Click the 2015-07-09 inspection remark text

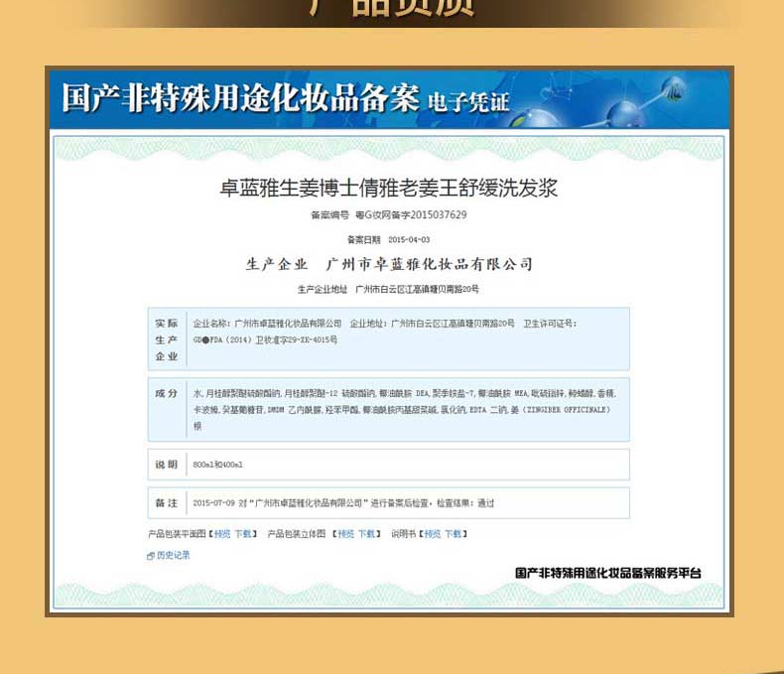coord(343,503)
